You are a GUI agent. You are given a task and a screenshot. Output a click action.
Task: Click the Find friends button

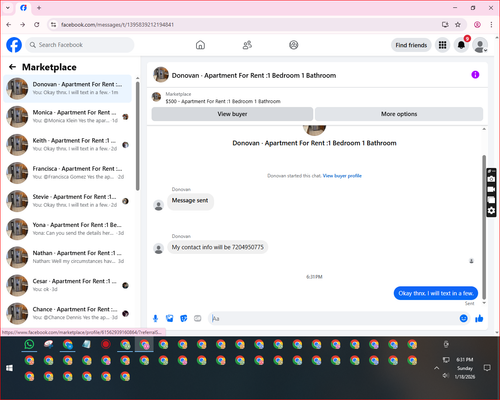point(411,45)
